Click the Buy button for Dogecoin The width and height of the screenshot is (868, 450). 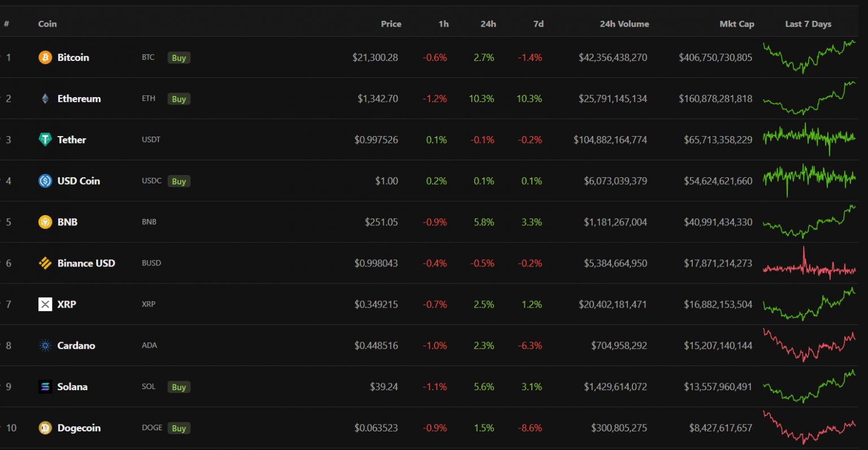(x=179, y=428)
